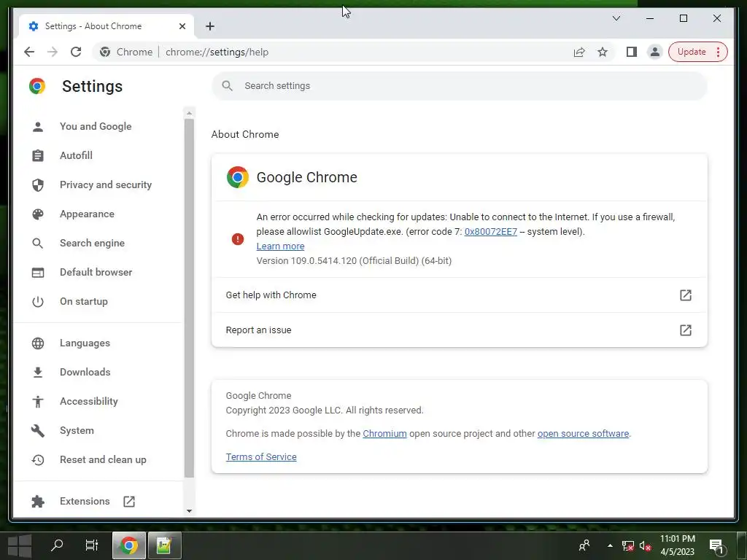Open the Chromium project link
This screenshot has height=560, width=747.
tap(384, 433)
